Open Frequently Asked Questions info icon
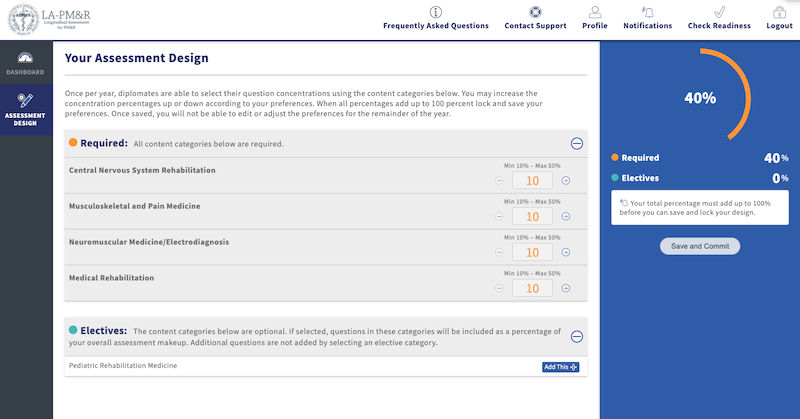 click(435, 12)
